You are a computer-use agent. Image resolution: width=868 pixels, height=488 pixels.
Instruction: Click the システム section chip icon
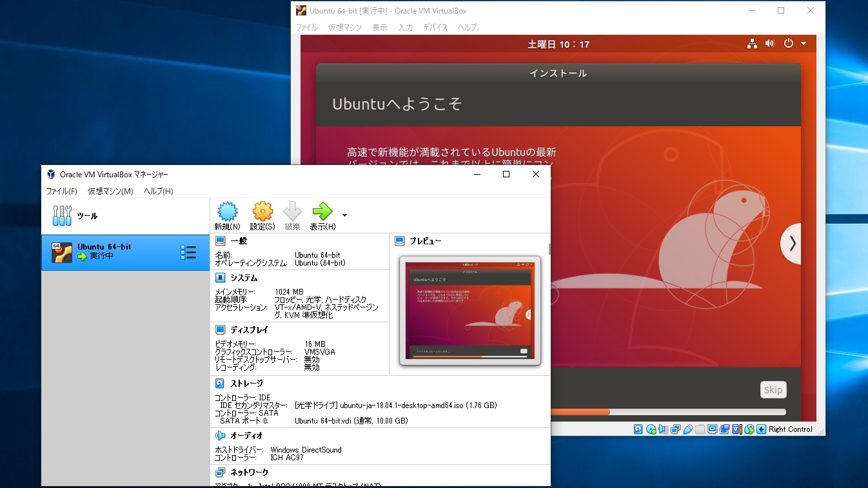pyautogui.click(x=220, y=278)
